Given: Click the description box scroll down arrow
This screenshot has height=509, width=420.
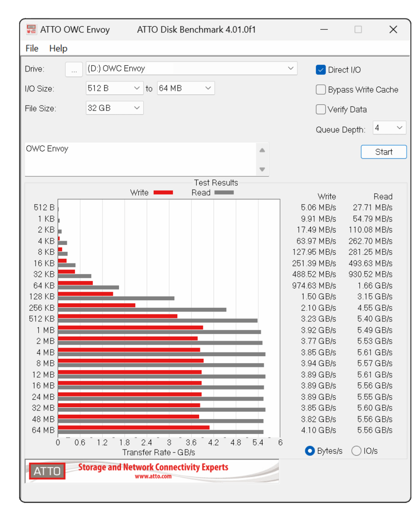Looking at the screenshot, I should coord(262,169).
